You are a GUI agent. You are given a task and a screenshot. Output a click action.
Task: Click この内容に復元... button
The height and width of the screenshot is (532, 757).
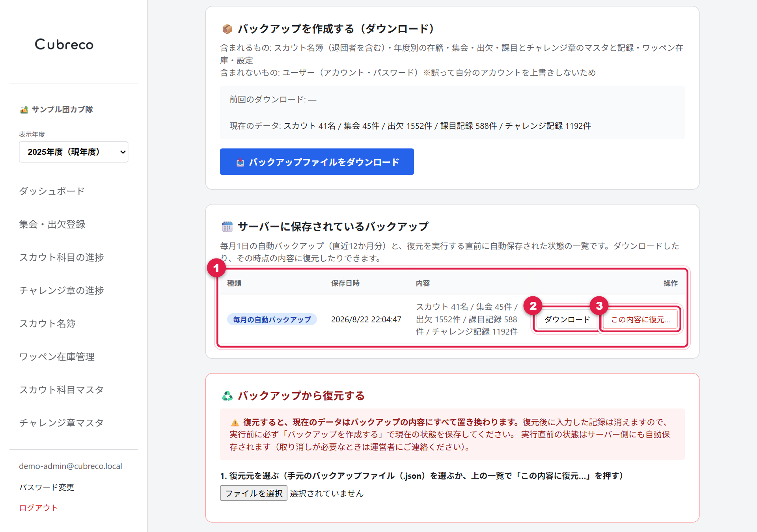[640, 319]
